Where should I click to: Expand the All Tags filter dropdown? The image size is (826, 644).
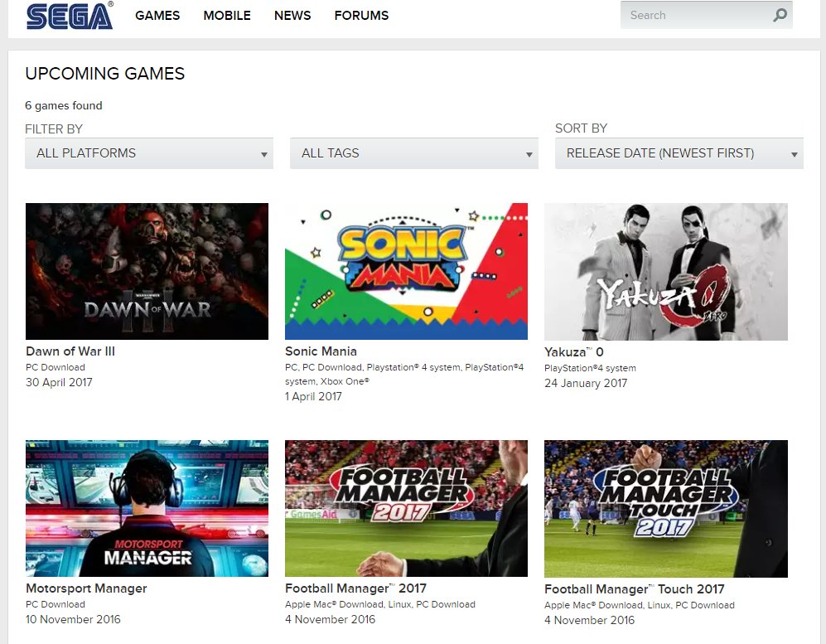(413, 153)
